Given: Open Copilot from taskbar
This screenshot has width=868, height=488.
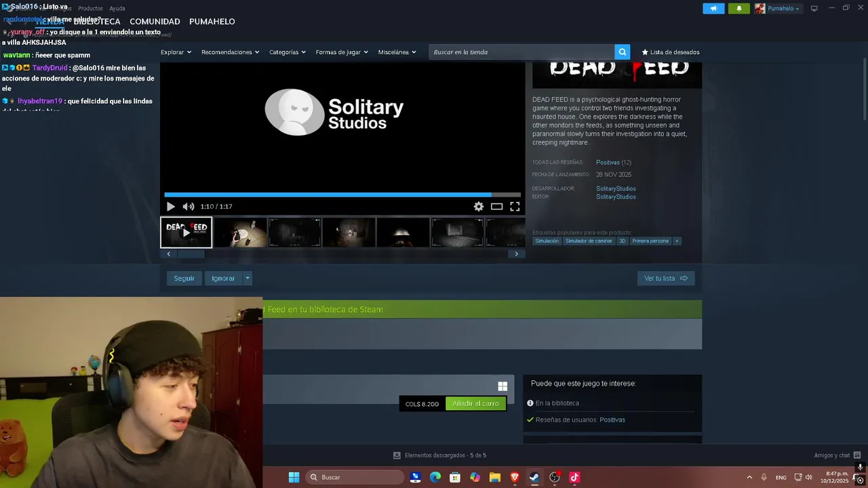Looking at the screenshot, I should (475, 477).
